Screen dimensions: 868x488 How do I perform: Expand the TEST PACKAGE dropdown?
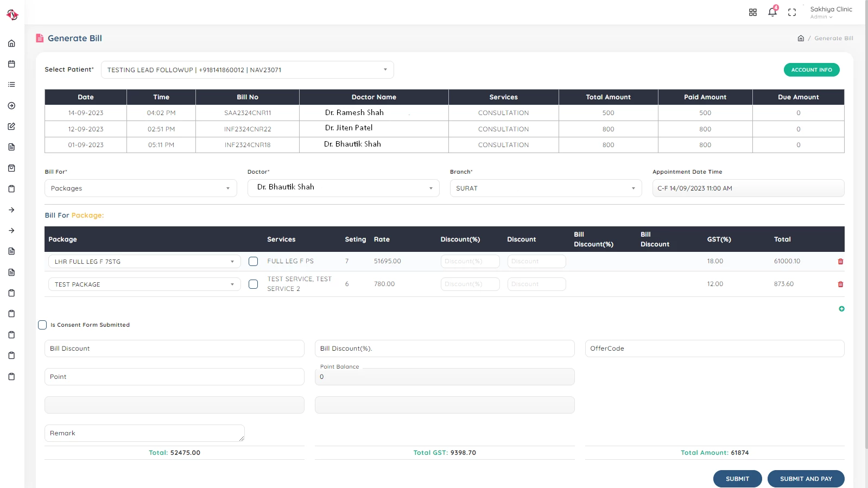coord(144,284)
